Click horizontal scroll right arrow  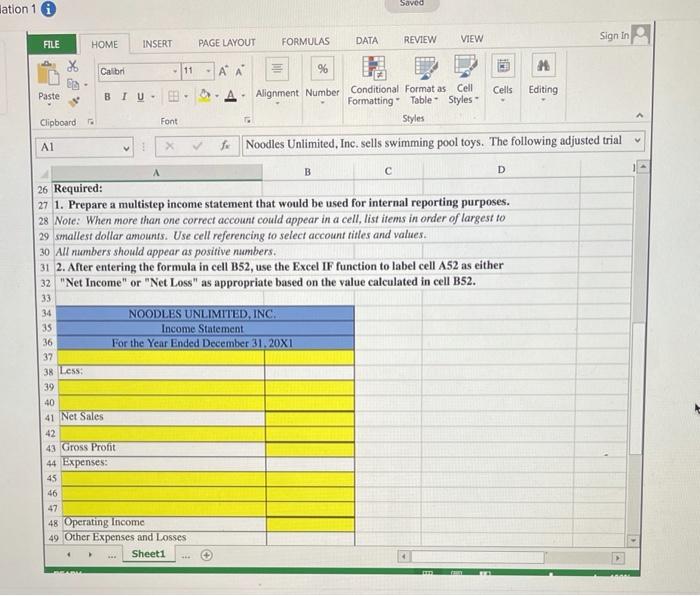(x=618, y=558)
